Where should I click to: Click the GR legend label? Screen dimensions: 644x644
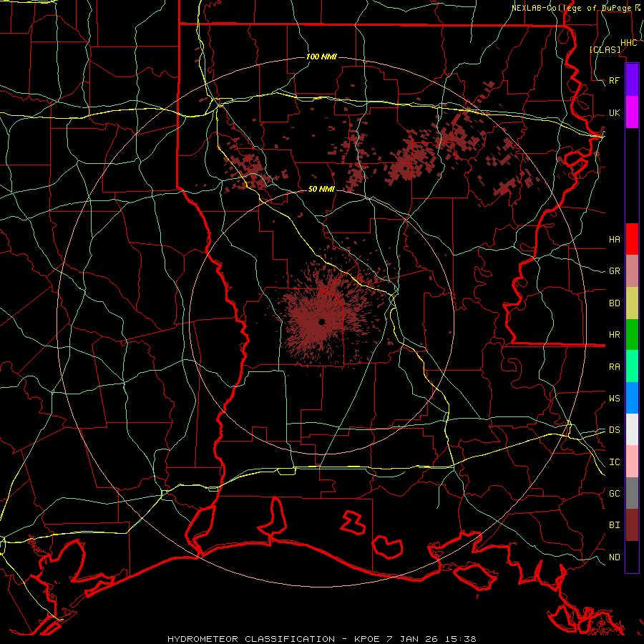pos(615,271)
